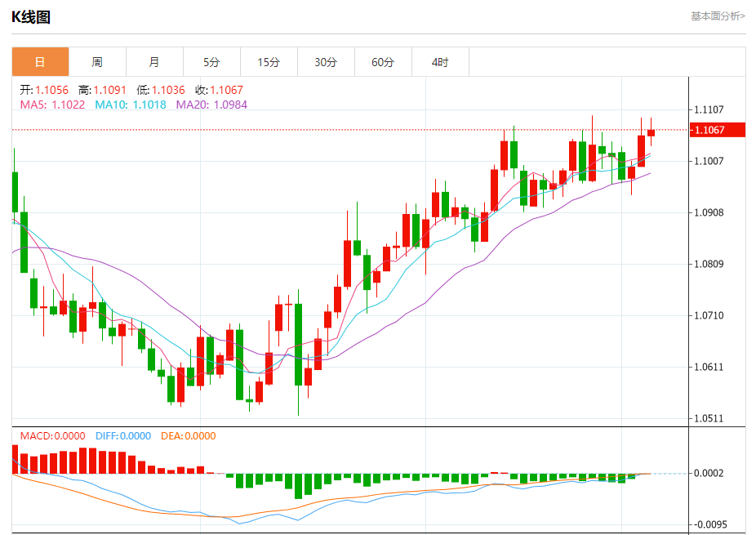Click the 1.1007 price axis label

coord(709,161)
